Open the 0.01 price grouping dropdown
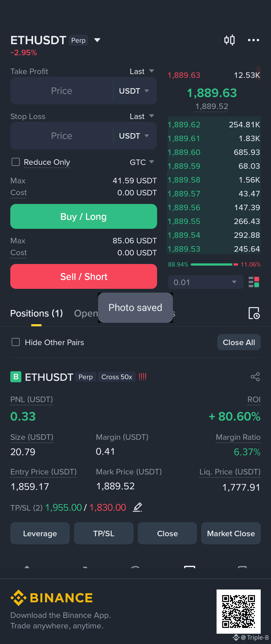The image size is (271, 644). click(206, 282)
